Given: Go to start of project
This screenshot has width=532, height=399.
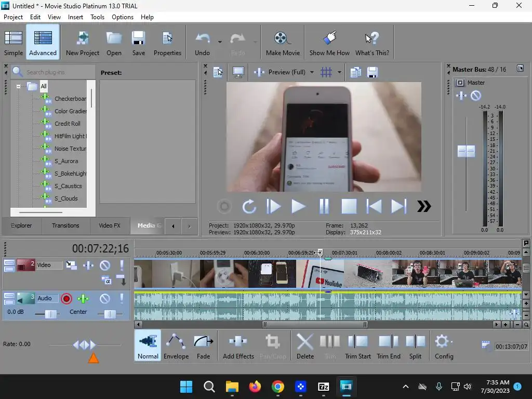Looking at the screenshot, I should 374,206.
